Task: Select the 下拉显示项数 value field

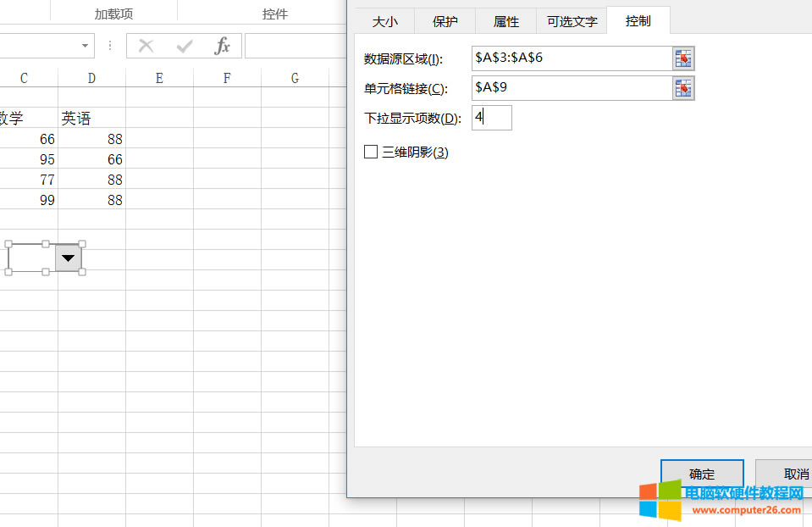Action: [491, 118]
